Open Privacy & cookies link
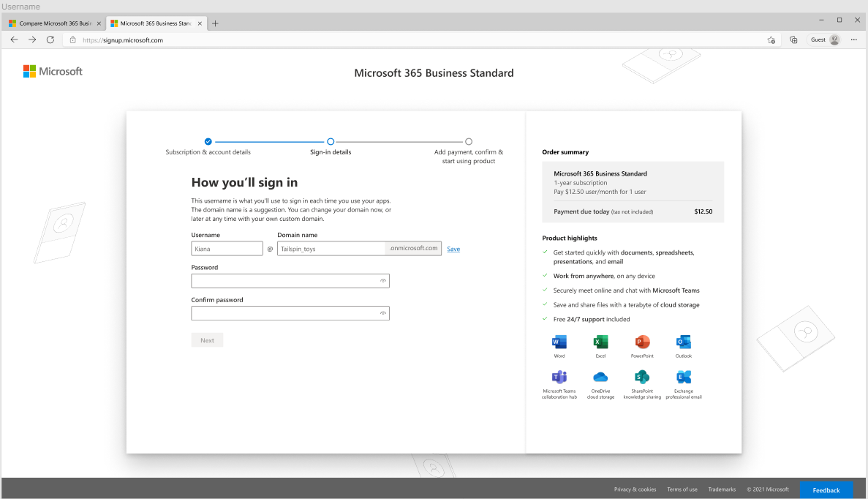Screen dimensions: 868x499 point(635,489)
